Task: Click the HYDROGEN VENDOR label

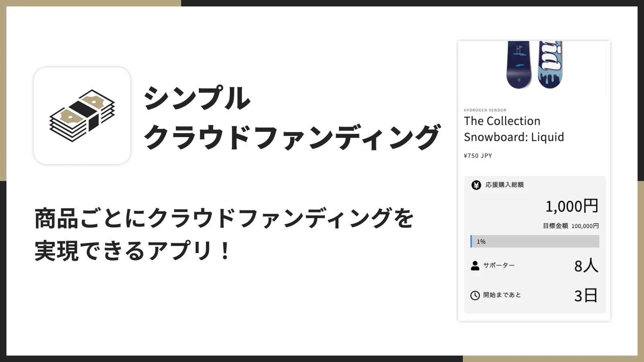Action: pos(485,110)
